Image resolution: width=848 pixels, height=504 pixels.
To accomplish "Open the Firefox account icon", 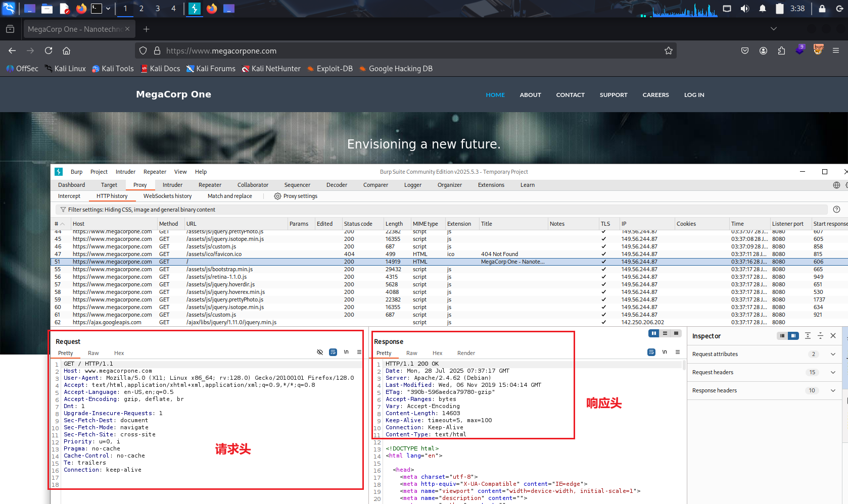I will (x=763, y=51).
